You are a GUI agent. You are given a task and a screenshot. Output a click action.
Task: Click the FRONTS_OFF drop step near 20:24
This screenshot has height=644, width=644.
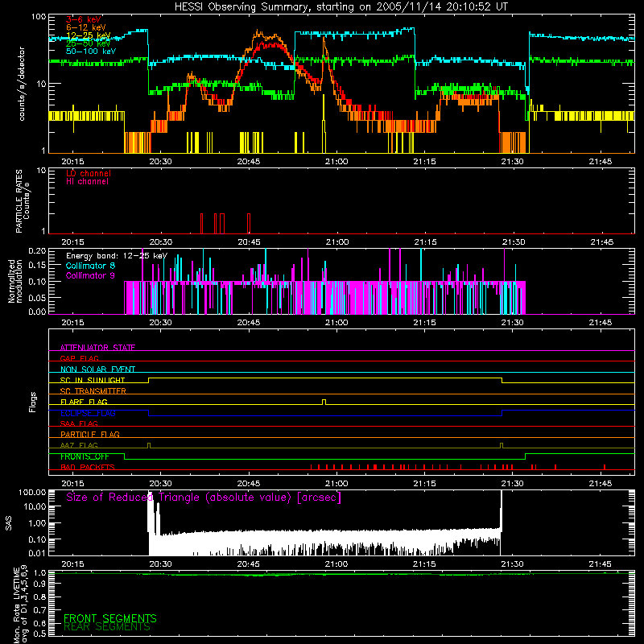point(125,456)
